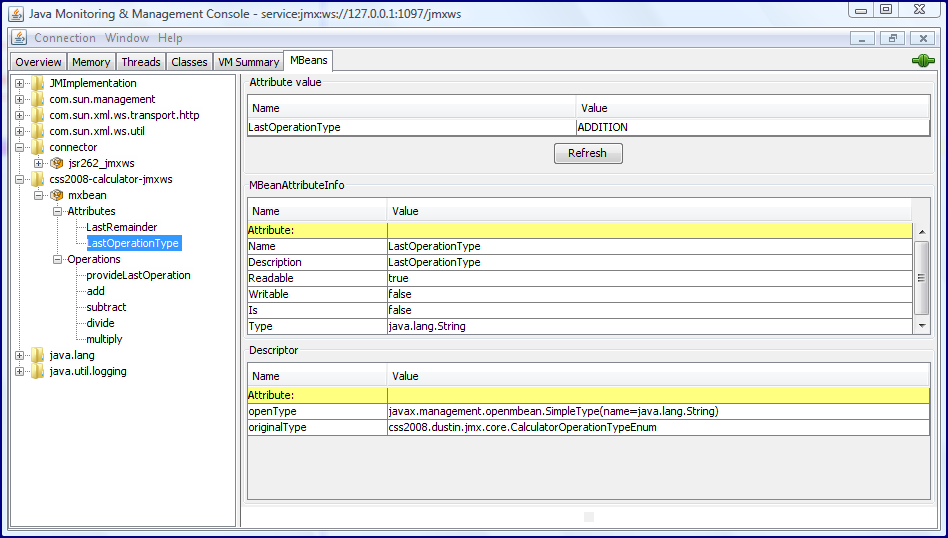Click the java.lang.String Type value cell
Screen dimensions: 948x538
pos(650,326)
